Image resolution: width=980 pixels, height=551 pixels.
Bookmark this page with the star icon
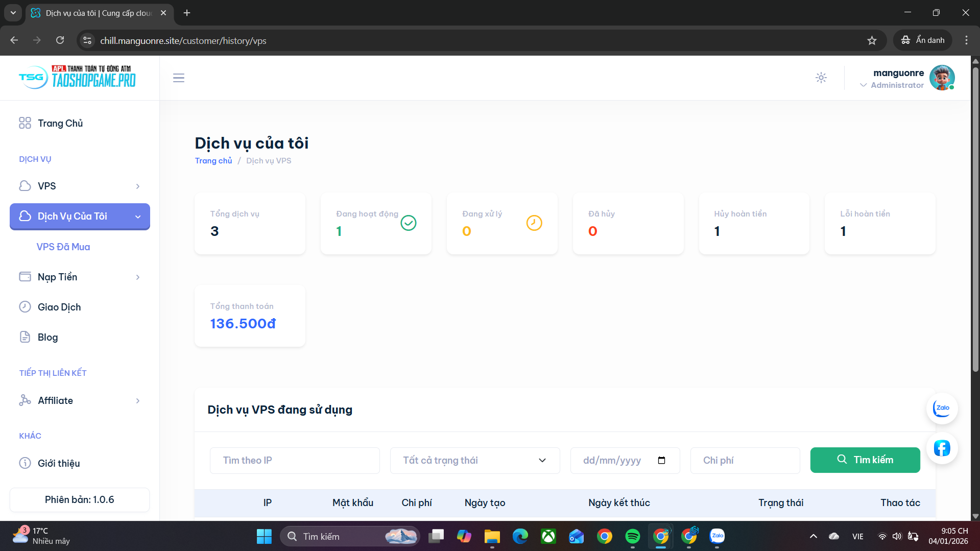tap(872, 40)
